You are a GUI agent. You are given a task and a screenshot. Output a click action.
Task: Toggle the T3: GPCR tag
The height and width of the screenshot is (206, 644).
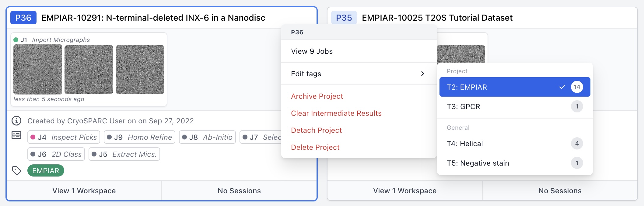point(514,107)
